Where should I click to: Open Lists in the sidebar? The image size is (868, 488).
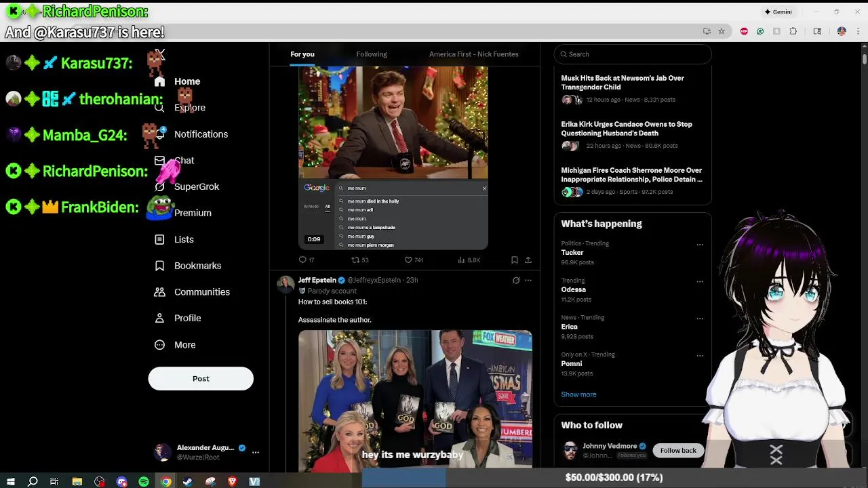pos(174,239)
